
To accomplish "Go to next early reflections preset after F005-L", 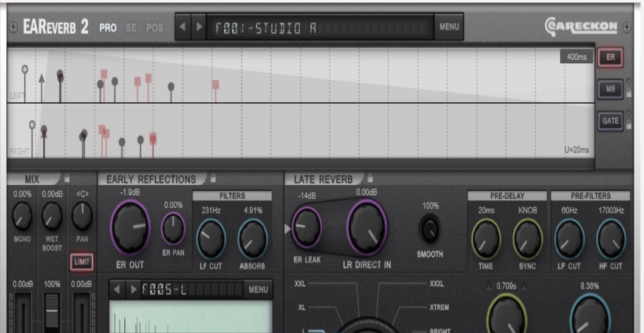I will click(133, 289).
